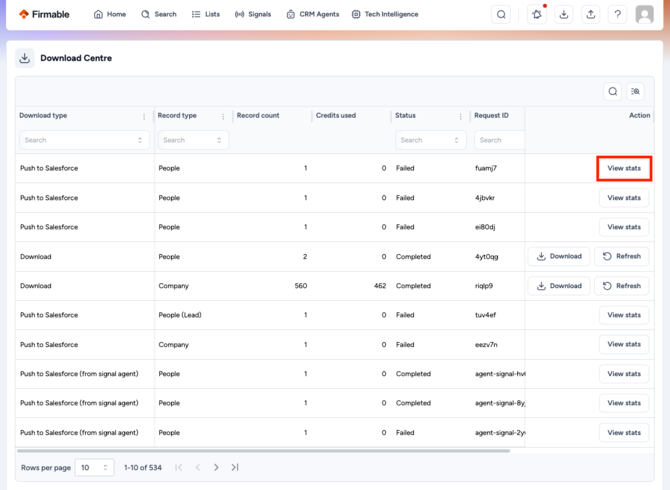Click the header search magnifier icon
The width and height of the screenshot is (670, 490).
[501, 15]
